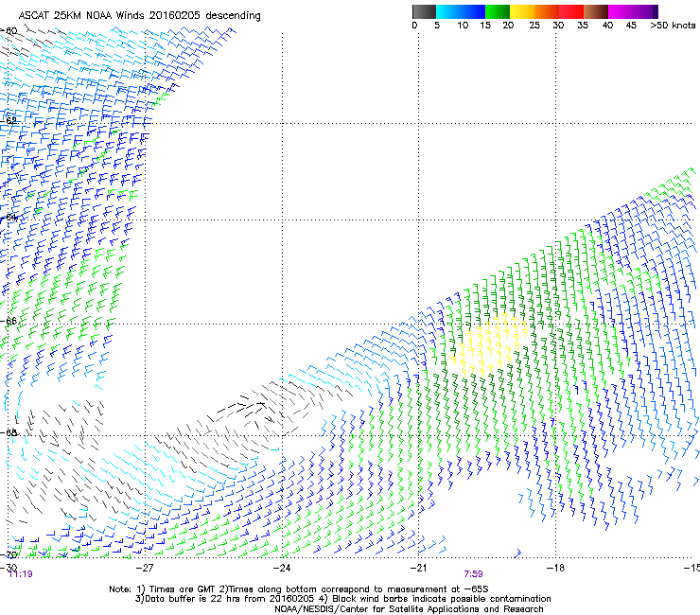Click the cyan-to-blue 5-15 knots legend segment
Viewport: 700px width, 615px height.
click(461, 11)
